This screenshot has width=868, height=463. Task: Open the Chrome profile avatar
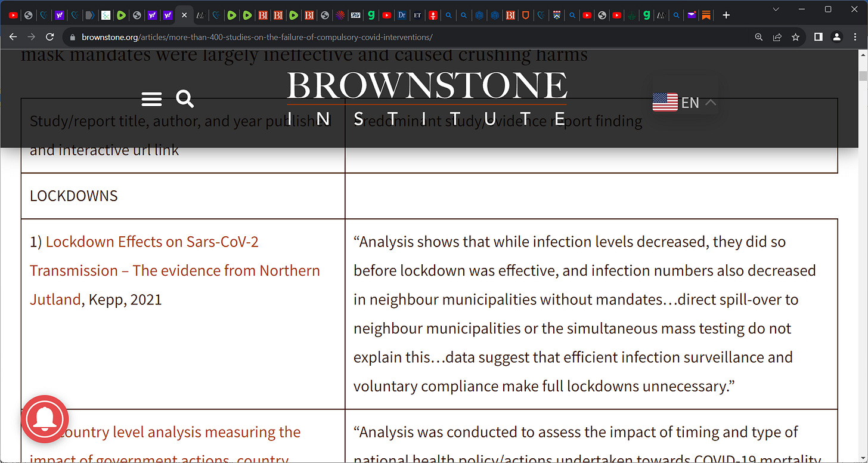[x=836, y=37]
